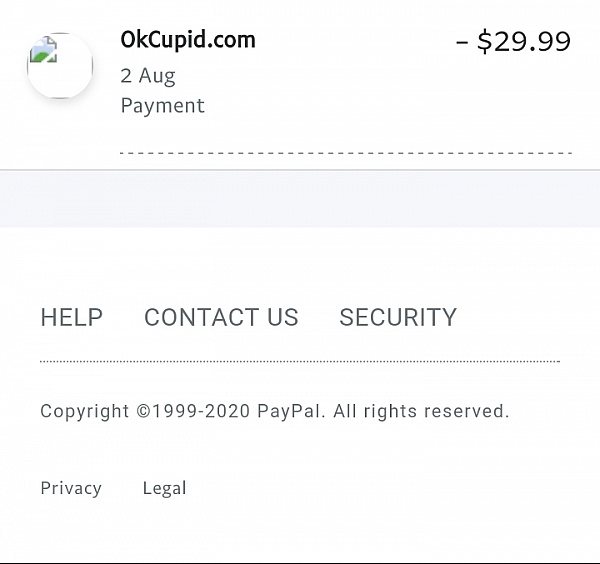Click the dashed divider under the transaction

[346, 153]
